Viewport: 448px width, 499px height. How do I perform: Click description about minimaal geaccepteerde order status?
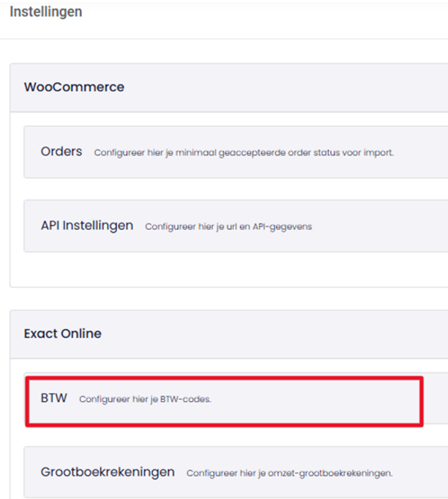click(244, 152)
